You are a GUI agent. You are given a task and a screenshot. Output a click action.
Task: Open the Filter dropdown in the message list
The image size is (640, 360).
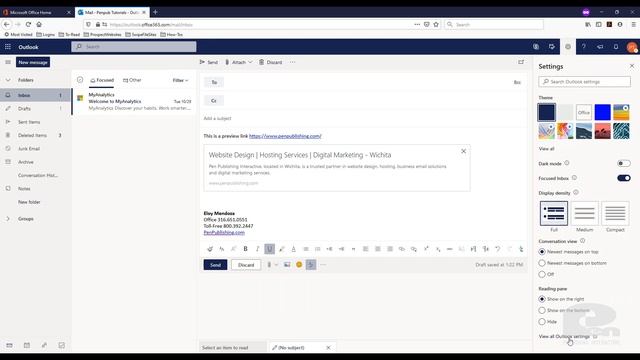tap(180, 80)
